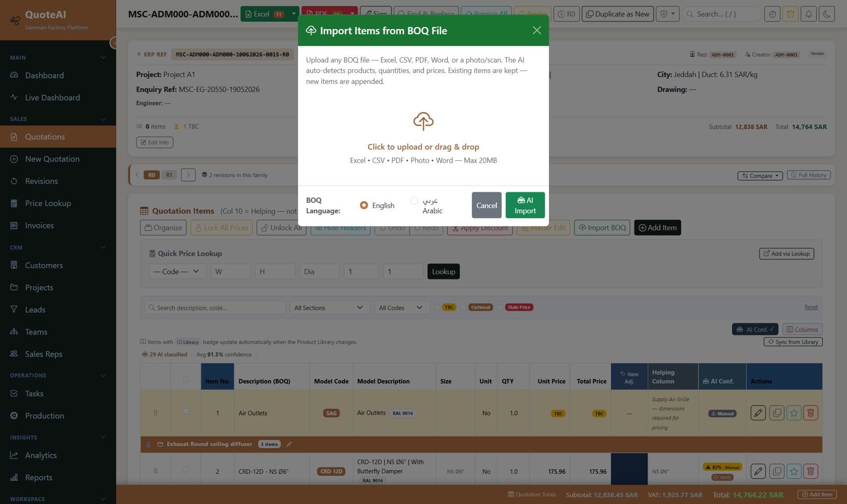Toggle the TBC filter checkbox

437,307
